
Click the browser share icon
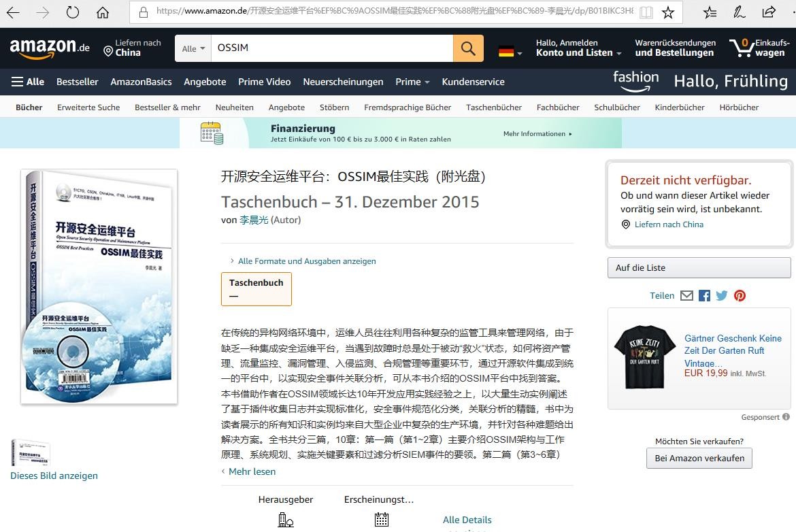coord(769,12)
